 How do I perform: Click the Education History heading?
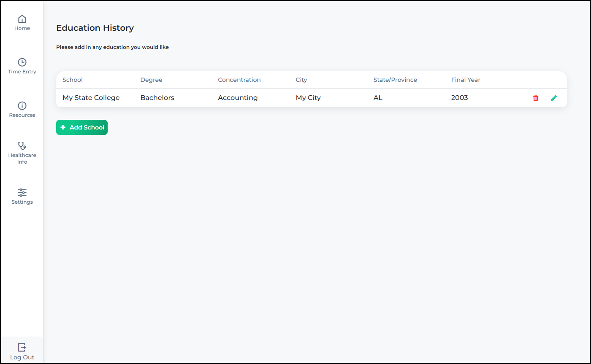tap(95, 28)
